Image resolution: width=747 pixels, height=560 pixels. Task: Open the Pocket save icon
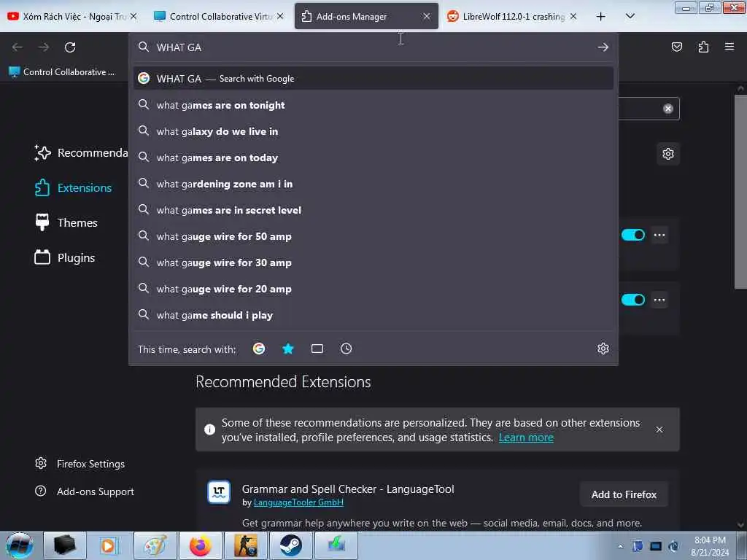[x=676, y=47]
